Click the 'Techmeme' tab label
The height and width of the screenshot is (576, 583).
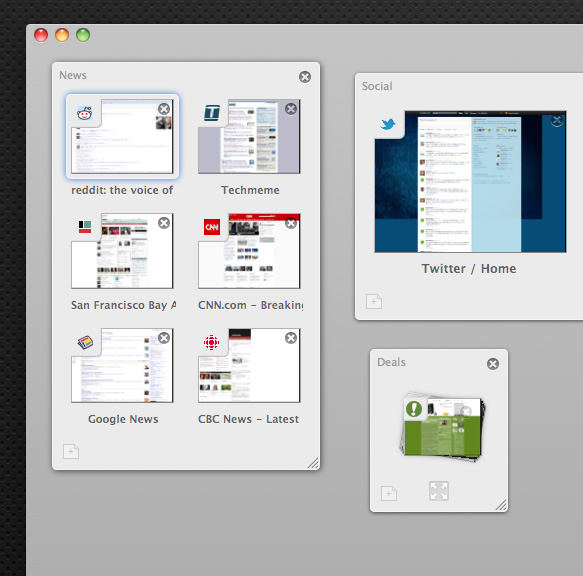click(250, 190)
